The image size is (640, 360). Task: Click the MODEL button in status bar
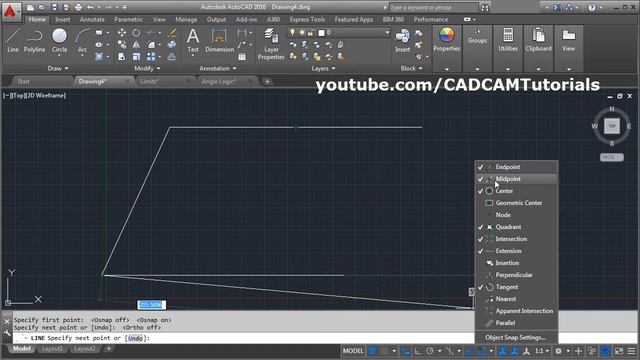coord(353,351)
